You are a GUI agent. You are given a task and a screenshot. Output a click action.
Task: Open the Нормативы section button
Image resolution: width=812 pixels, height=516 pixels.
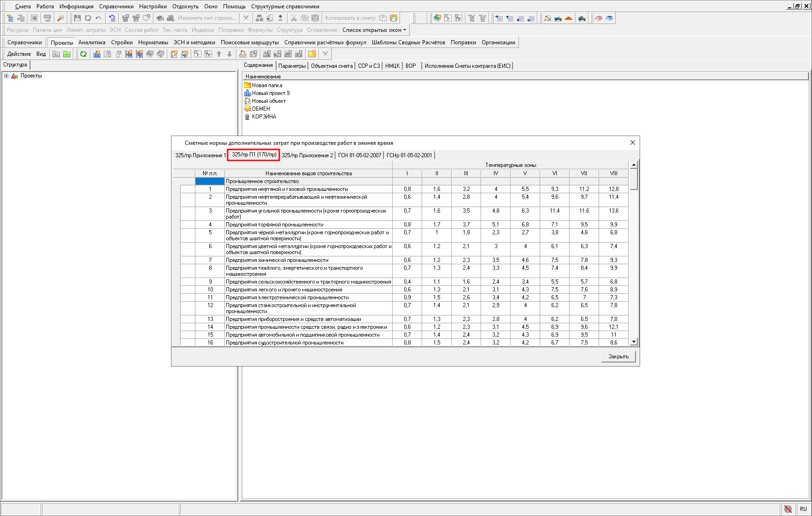click(153, 42)
